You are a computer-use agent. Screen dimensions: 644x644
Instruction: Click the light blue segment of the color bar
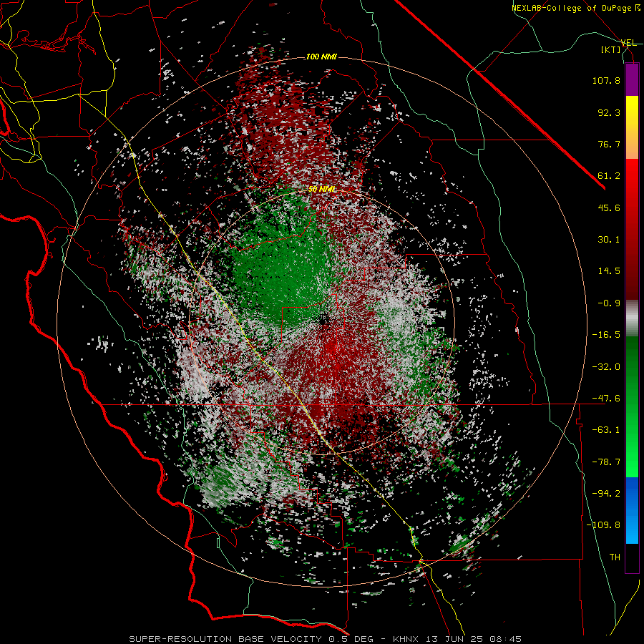coord(632,510)
